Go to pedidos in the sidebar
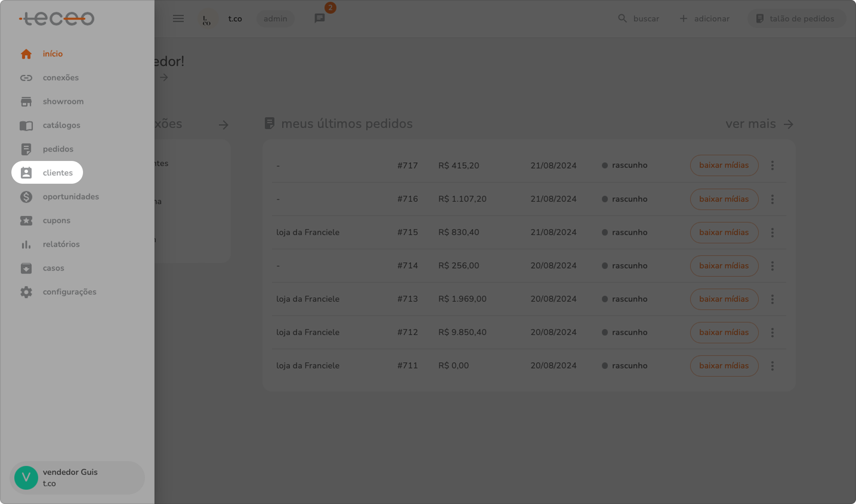856x504 pixels. (x=58, y=149)
